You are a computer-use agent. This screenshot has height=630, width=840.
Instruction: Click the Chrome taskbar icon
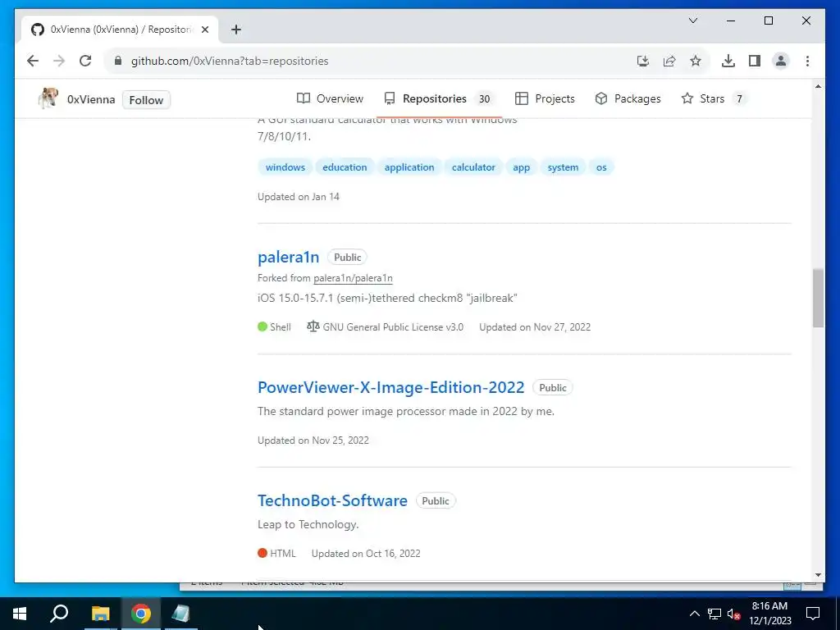tap(141, 614)
